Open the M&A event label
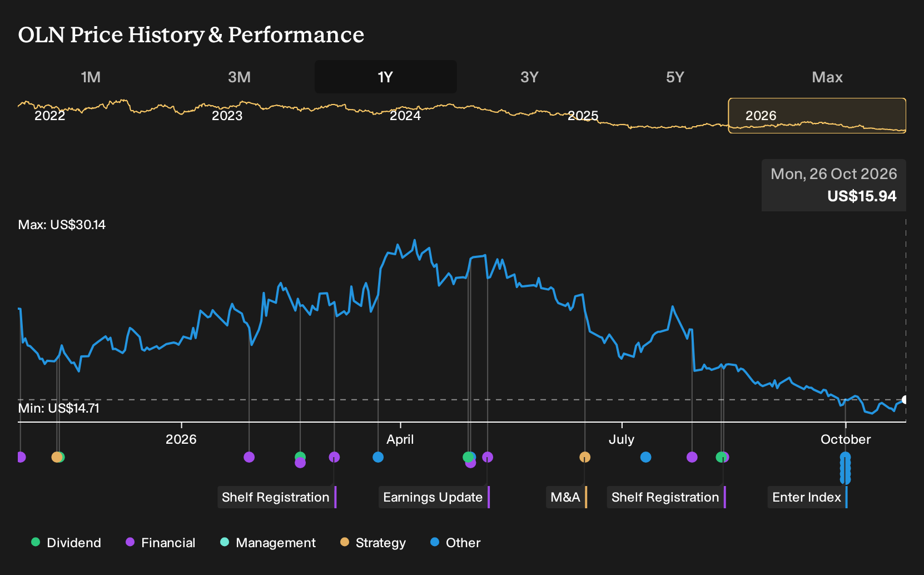The width and height of the screenshot is (924, 575). click(567, 497)
